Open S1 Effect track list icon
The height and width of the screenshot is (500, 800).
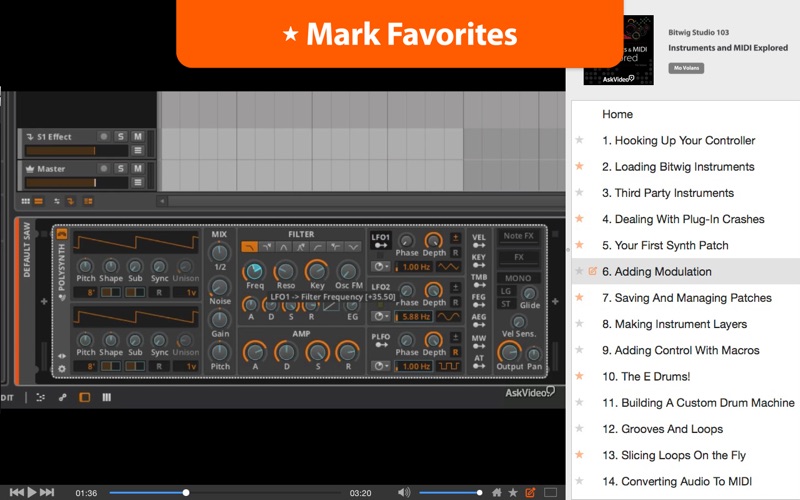pos(138,151)
